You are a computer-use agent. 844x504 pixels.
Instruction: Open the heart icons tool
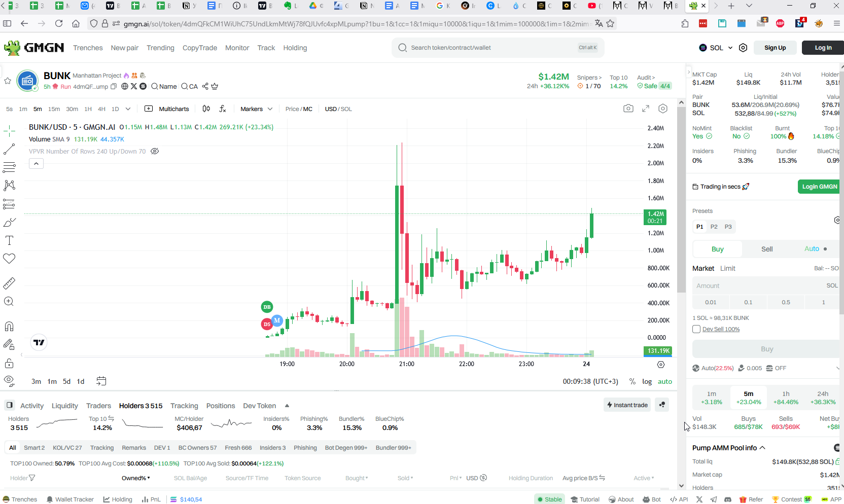9,259
